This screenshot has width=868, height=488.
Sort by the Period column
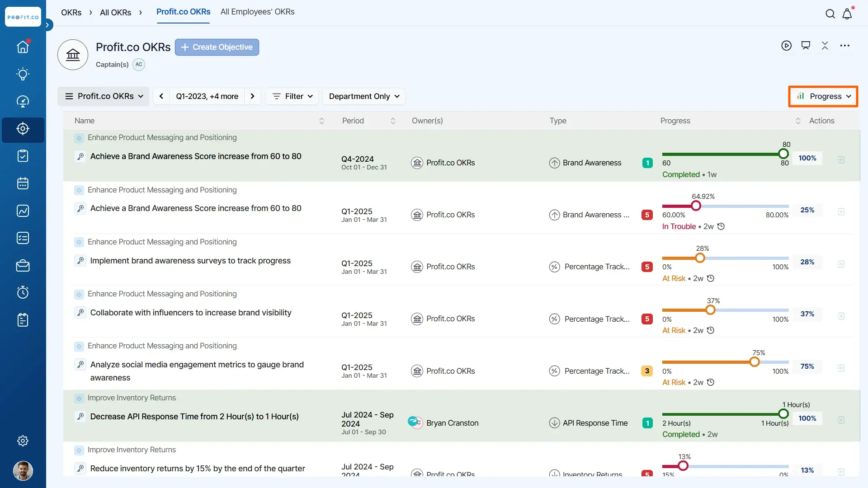coord(393,121)
